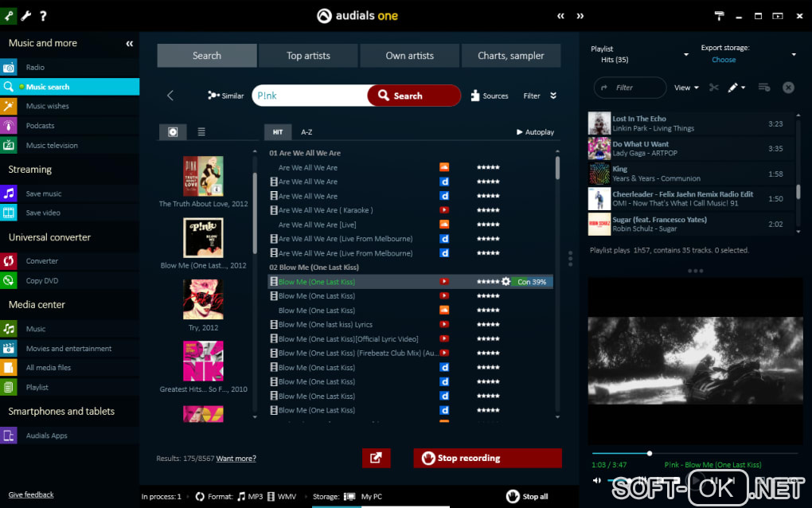
Task: Click the navigate forward double arrow in title bar
Action: [580, 16]
